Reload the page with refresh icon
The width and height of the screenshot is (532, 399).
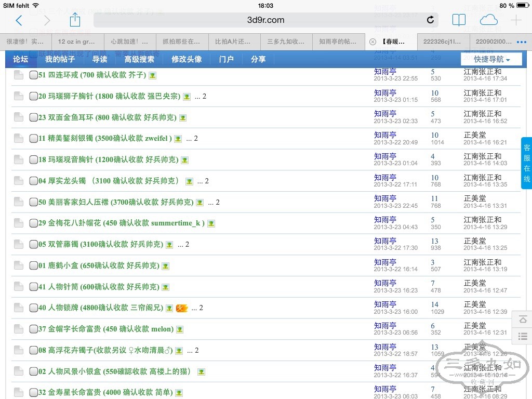click(x=430, y=20)
